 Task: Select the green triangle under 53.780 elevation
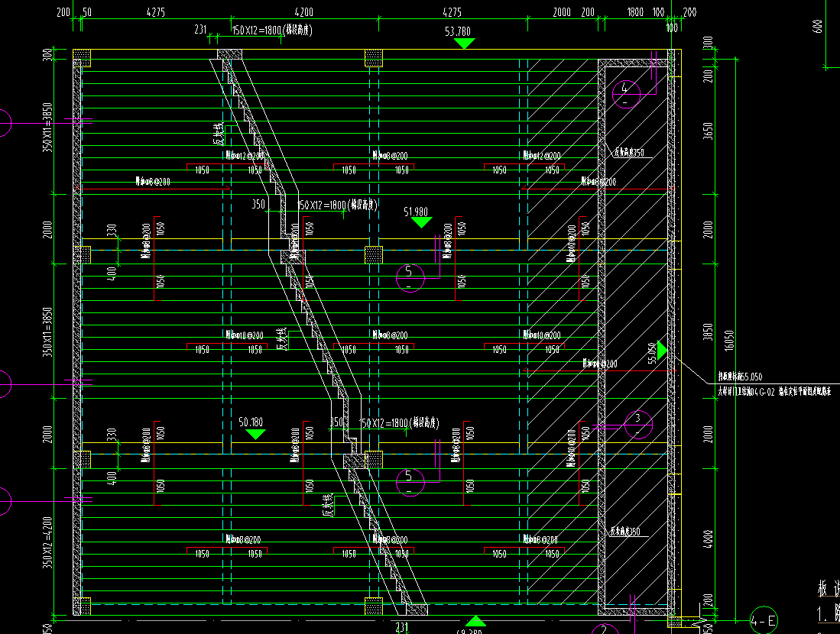(465, 44)
